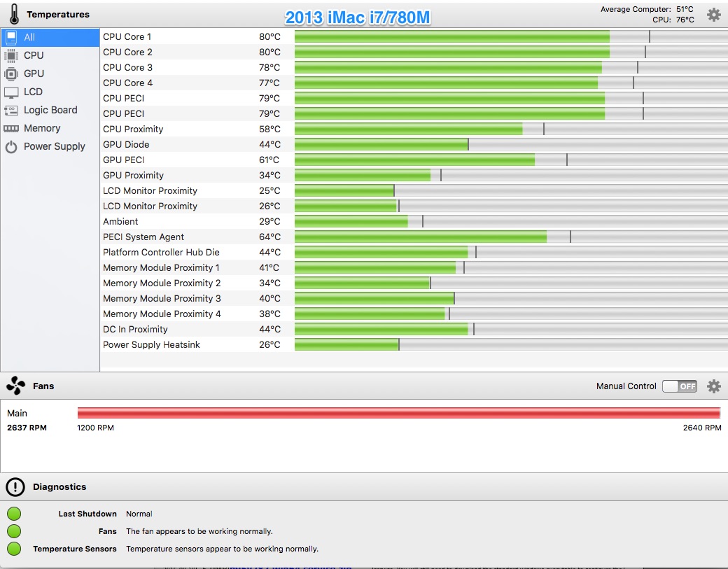
Task: Select the Memory category label
Action: pos(42,128)
